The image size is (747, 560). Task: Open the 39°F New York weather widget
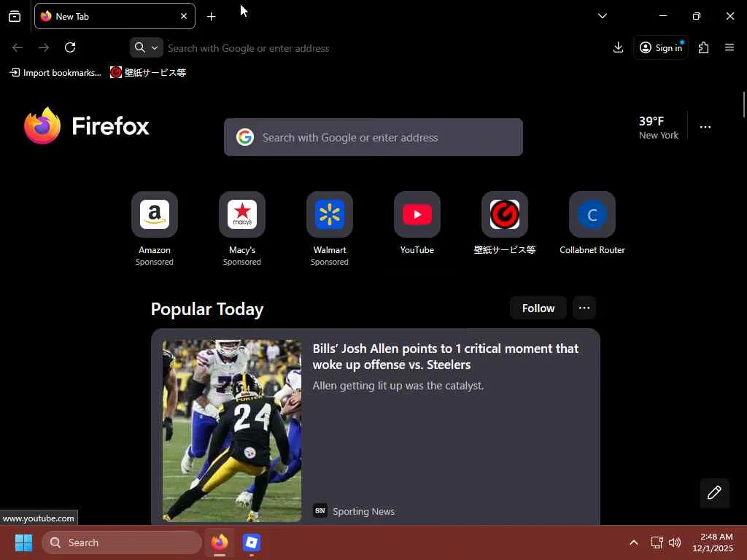tap(658, 128)
